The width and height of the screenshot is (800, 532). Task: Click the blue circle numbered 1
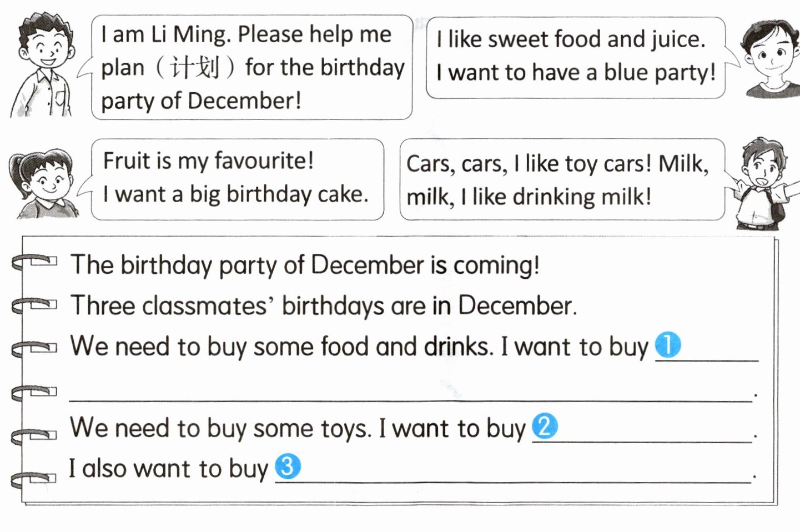point(668,345)
